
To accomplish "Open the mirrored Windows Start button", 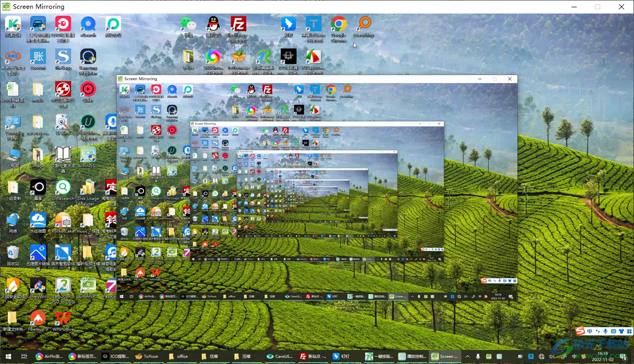I will 9,357.
